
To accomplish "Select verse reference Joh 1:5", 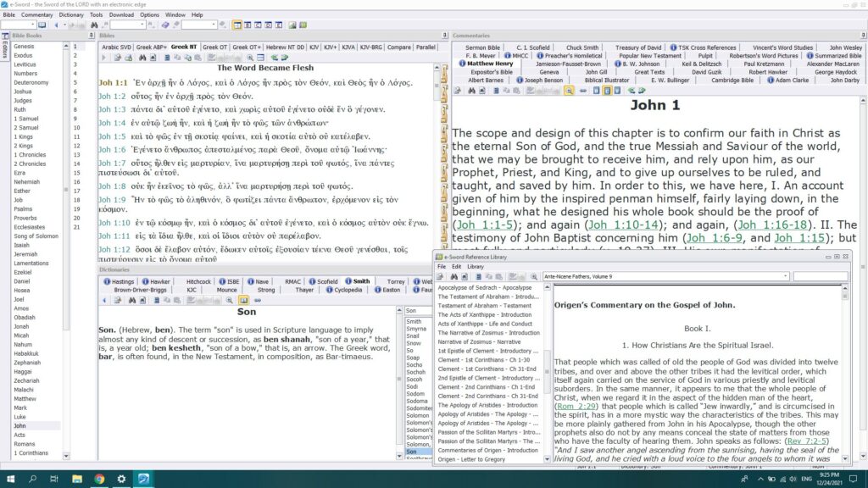I will click(x=112, y=136).
